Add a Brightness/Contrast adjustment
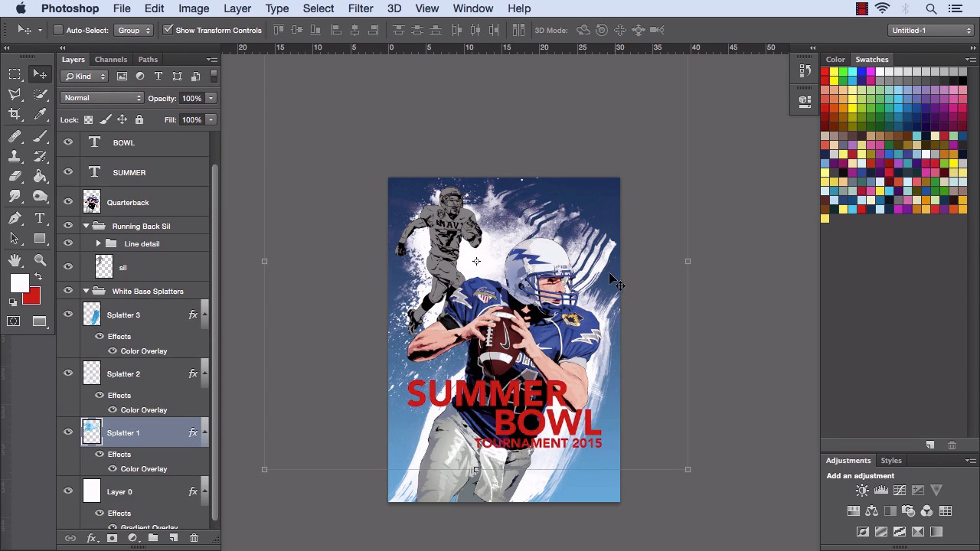980x551 pixels. coord(862,491)
